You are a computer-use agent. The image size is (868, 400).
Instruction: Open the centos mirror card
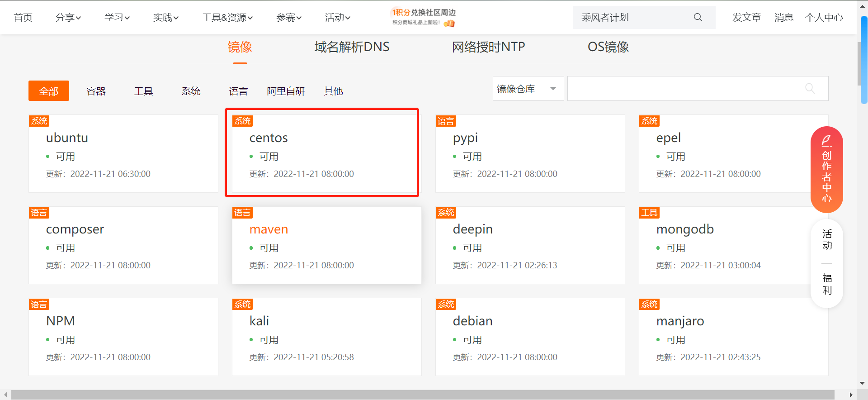(x=322, y=152)
